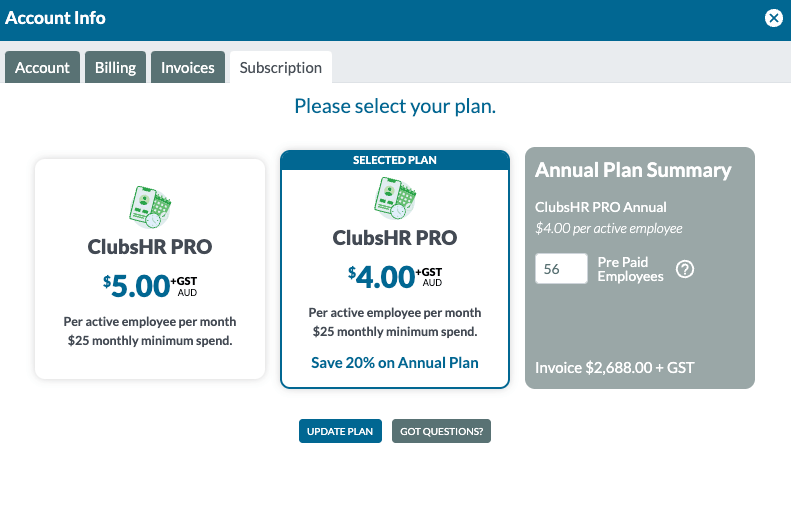
Task: Click the Invoice $2,688.00 + GST total
Action: click(x=614, y=368)
